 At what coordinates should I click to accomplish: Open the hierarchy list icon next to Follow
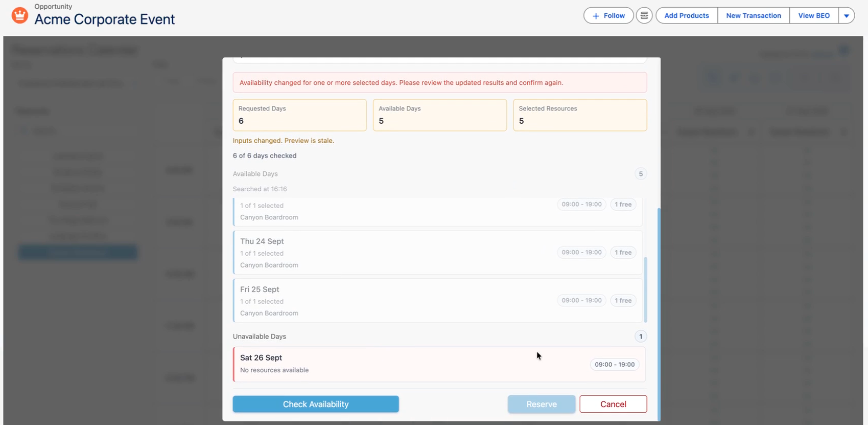point(644,15)
